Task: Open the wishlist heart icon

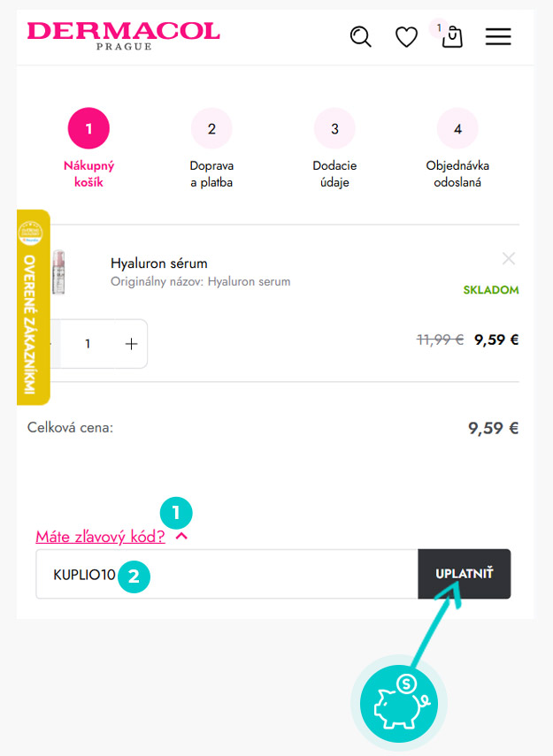Action: (406, 37)
